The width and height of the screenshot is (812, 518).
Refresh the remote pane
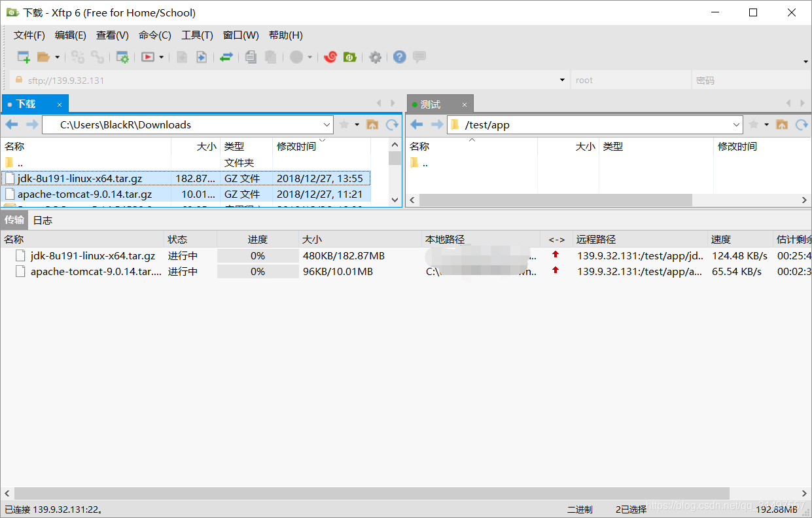[802, 124]
